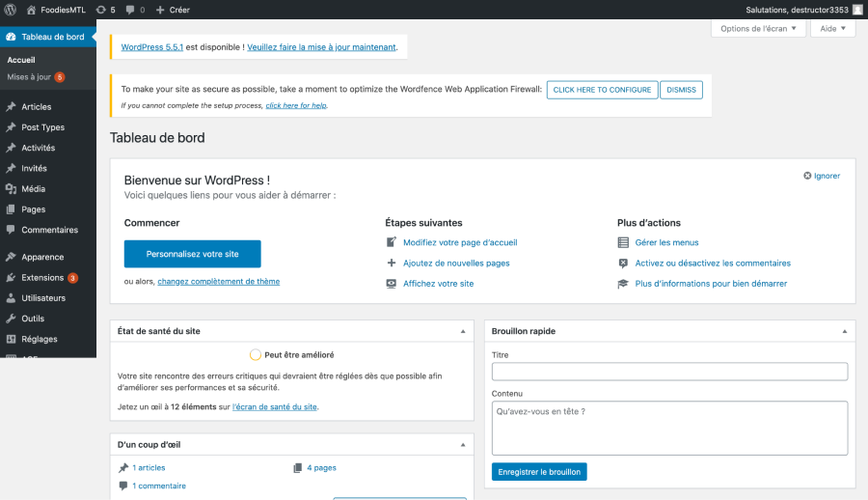Image resolution: width=868 pixels, height=500 pixels.
Task: Open Utilisateurs in the sidebar
Action: click(43, 298)
